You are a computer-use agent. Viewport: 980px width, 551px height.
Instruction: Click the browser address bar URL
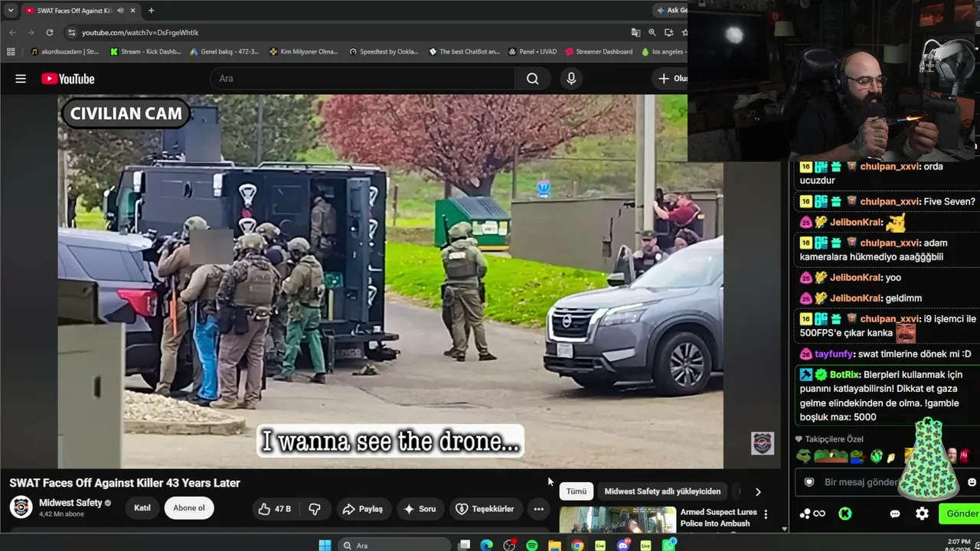(140, 33)
